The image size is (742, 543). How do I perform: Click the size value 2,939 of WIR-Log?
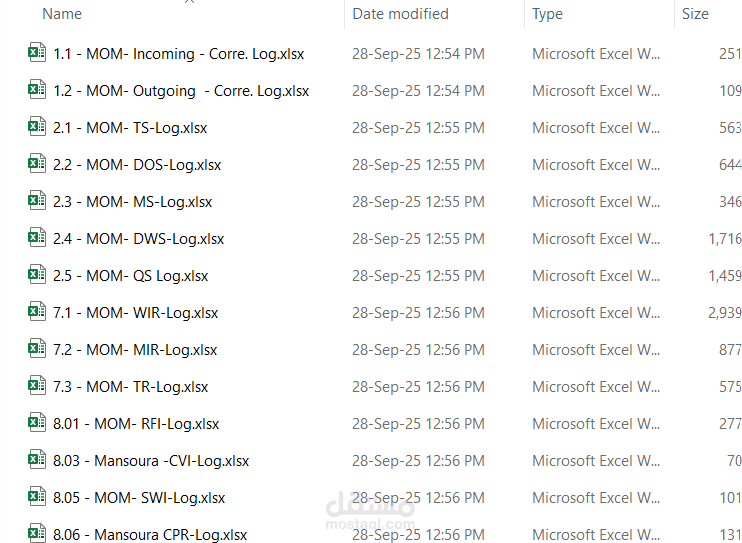click(x=725, y=313)
